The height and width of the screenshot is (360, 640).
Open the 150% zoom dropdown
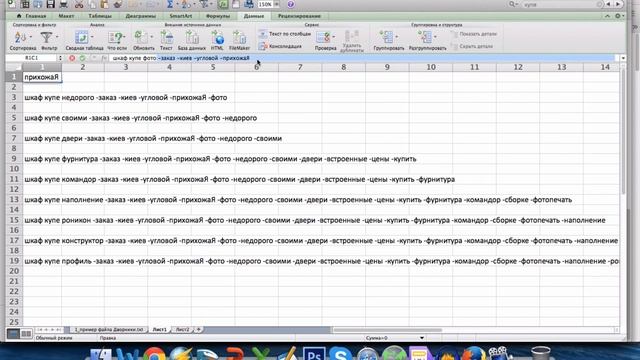(x=277, y=4)
